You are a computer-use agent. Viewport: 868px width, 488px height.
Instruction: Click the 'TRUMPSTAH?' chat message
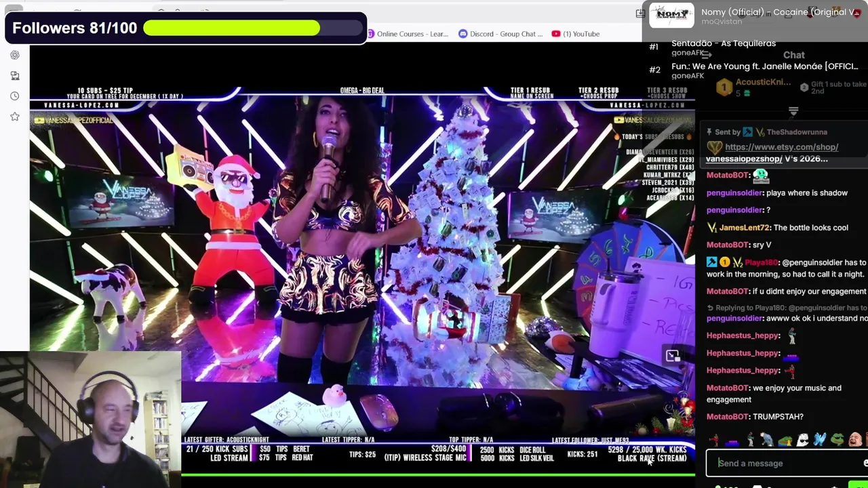click(x=755, y=417)
